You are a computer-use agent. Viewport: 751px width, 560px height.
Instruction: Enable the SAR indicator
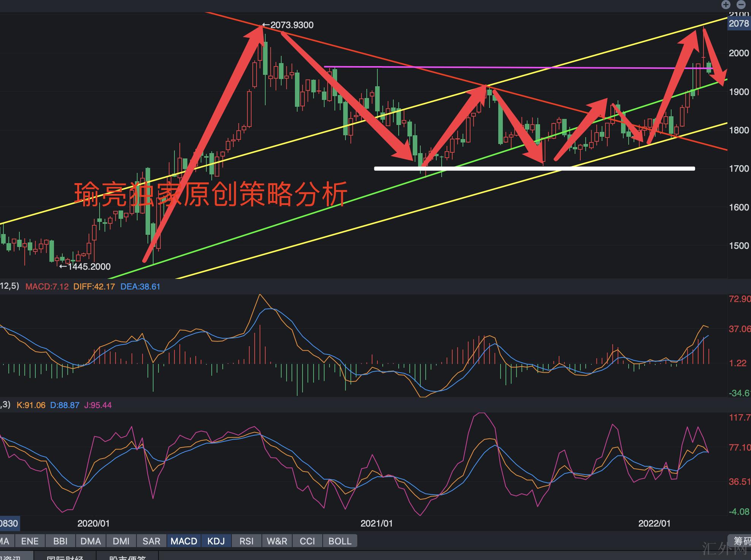click(151, 541)
